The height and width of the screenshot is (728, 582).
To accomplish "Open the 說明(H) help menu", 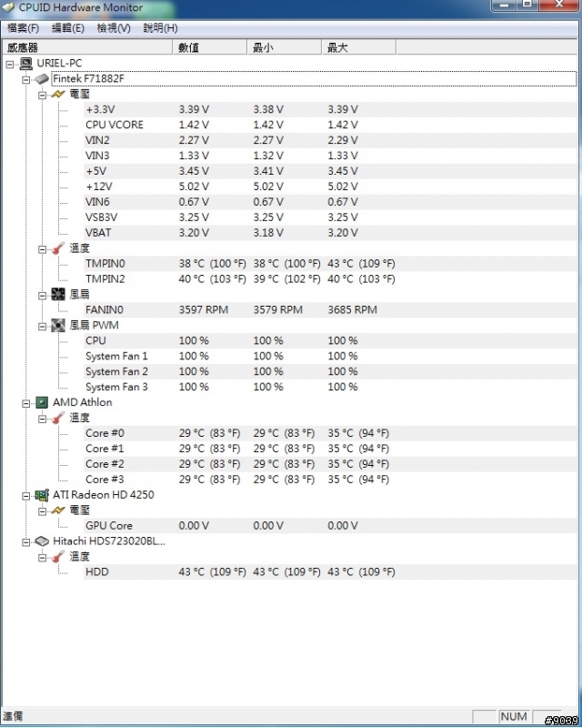I will click(x=160, y=28).
